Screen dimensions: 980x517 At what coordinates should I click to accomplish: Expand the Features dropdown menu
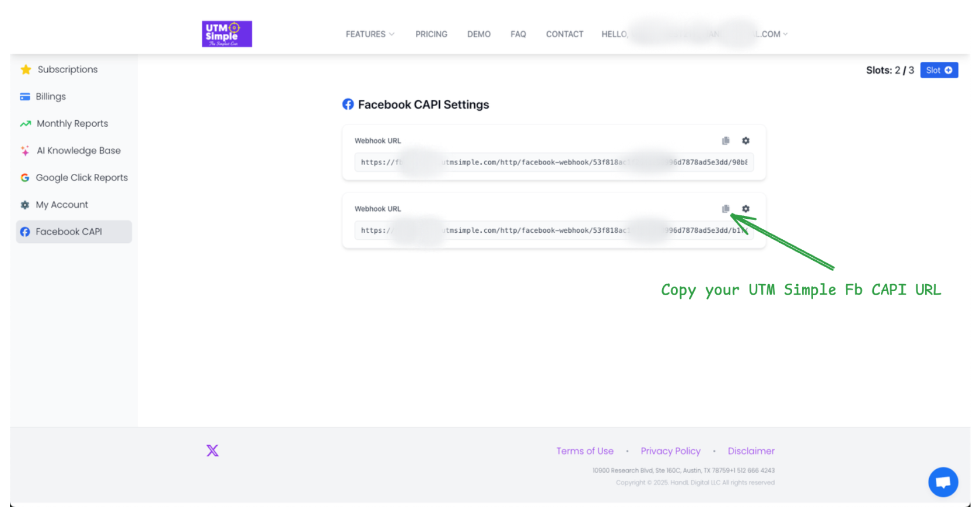point(370,34)
